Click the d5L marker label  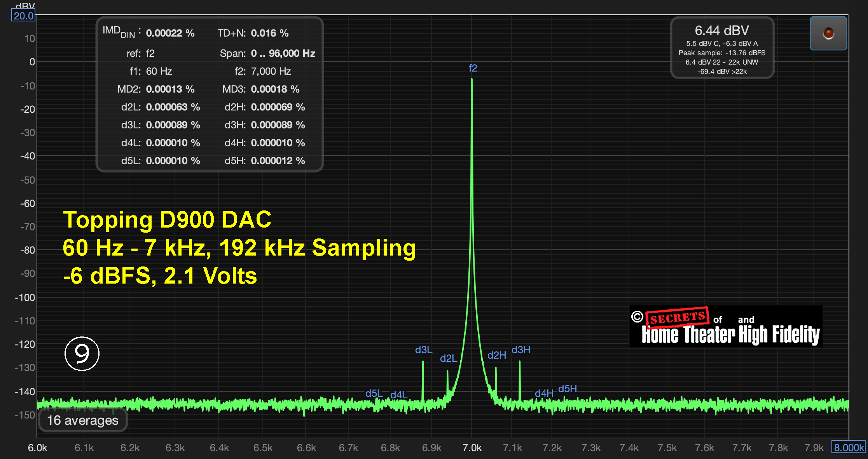pos(374,393)
